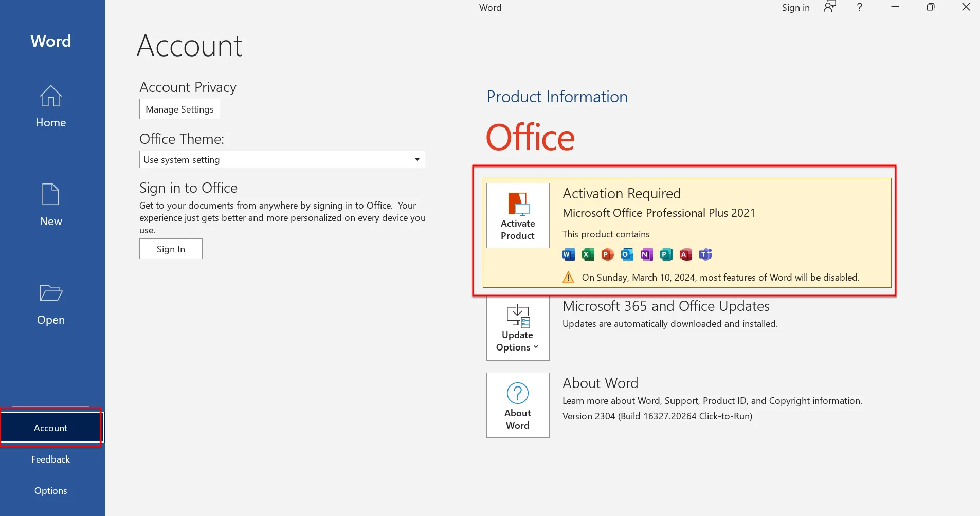Click the Home icon in sidebar

[51, 96]
